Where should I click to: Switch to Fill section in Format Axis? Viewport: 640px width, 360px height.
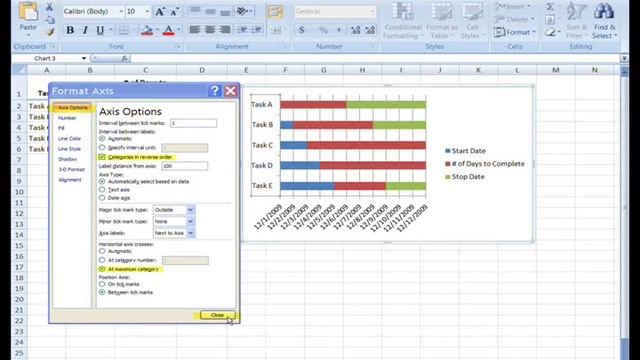pyautogui.click(x=61, y=128)
